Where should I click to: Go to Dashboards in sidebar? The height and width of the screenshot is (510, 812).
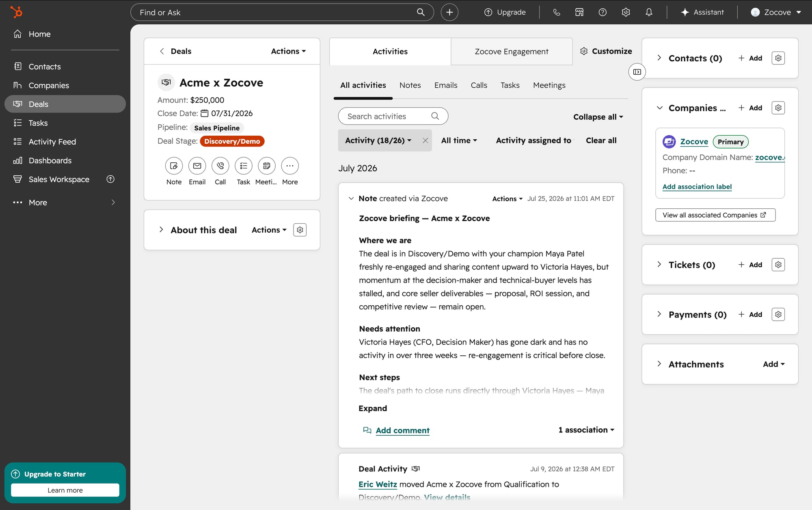[x=65, y=160]
